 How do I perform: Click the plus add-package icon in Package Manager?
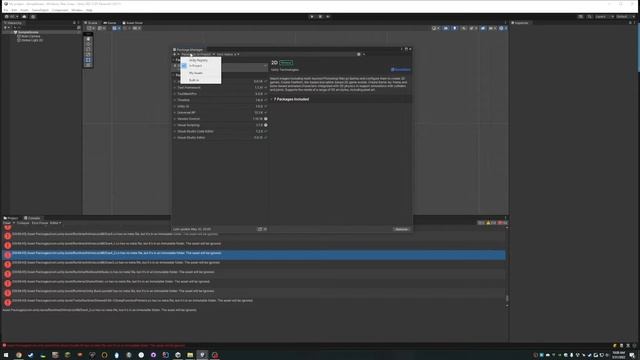tap(175, 54)
